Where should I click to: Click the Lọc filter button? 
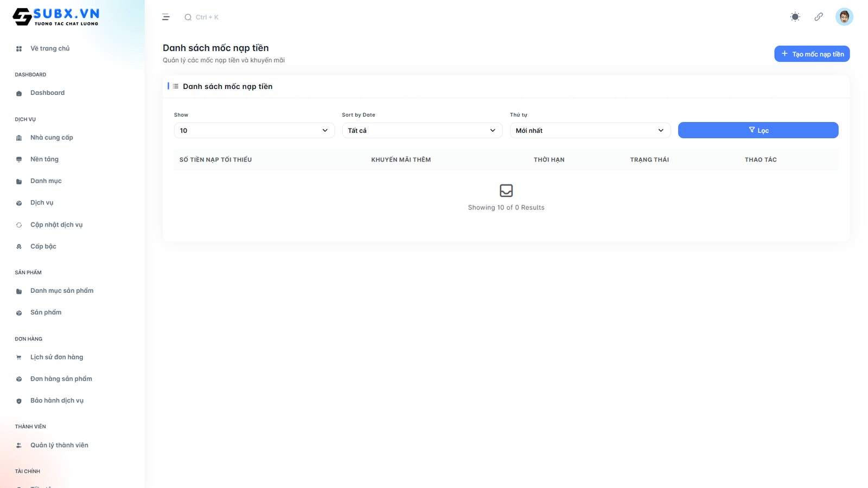[758, 130]
